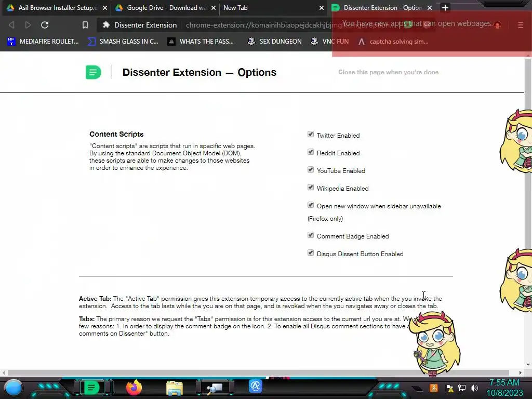Click the Content Scripts heading
Screen dimensions: 532x399
pyautogui.click(x=116, y=134)
